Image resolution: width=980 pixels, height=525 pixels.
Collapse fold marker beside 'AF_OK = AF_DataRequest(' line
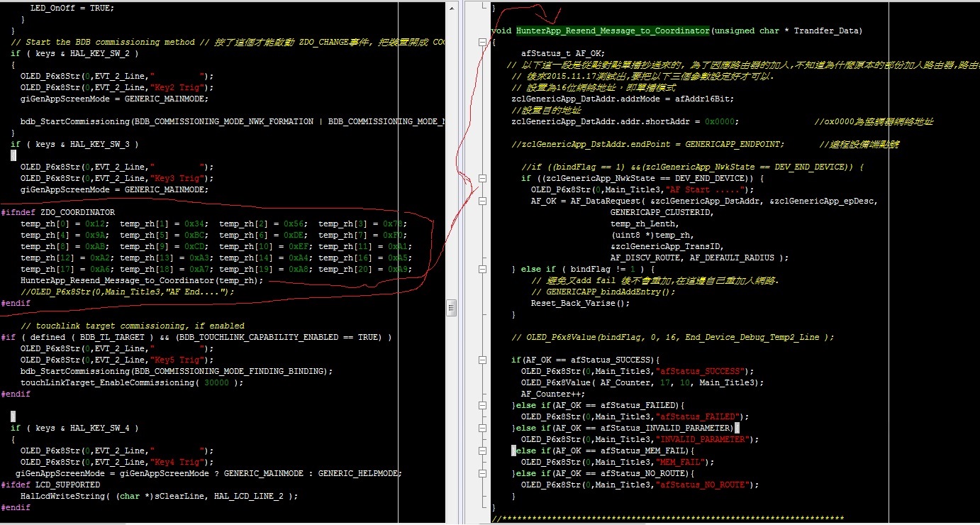pyautogui.click(x=483, y=201)
